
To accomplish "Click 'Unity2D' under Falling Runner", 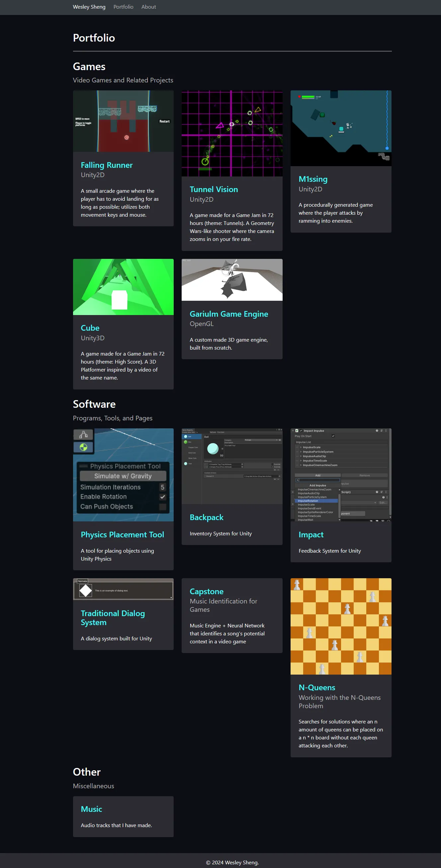I will click(93, 175).
